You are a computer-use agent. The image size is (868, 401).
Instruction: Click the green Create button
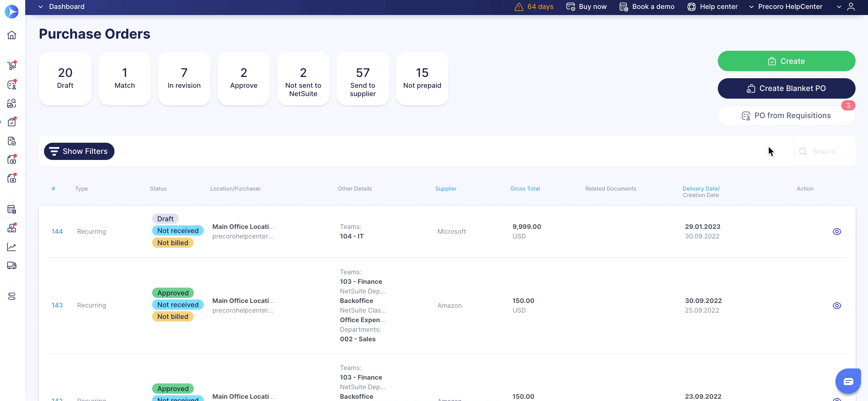click(786, 61)
